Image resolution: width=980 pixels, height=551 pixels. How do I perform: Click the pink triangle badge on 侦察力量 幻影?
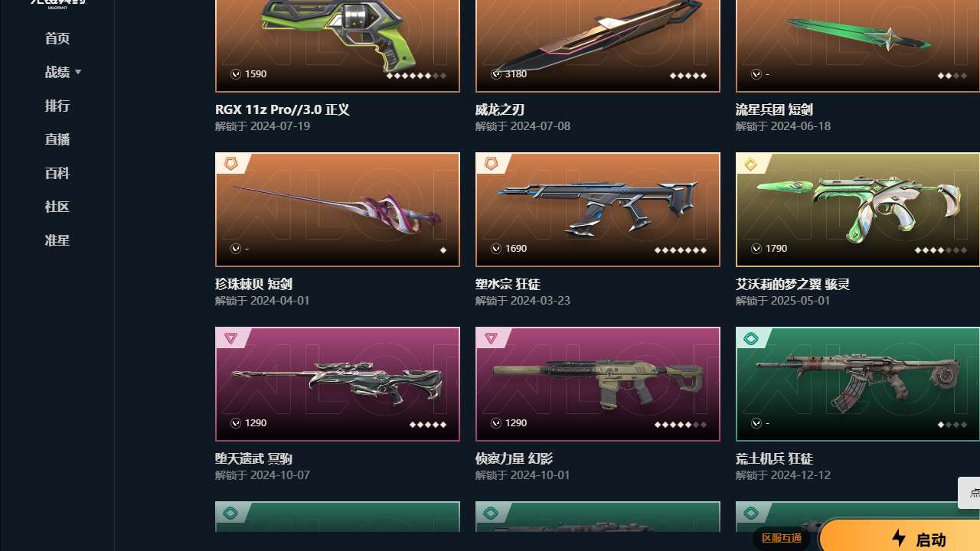point(491,338)
